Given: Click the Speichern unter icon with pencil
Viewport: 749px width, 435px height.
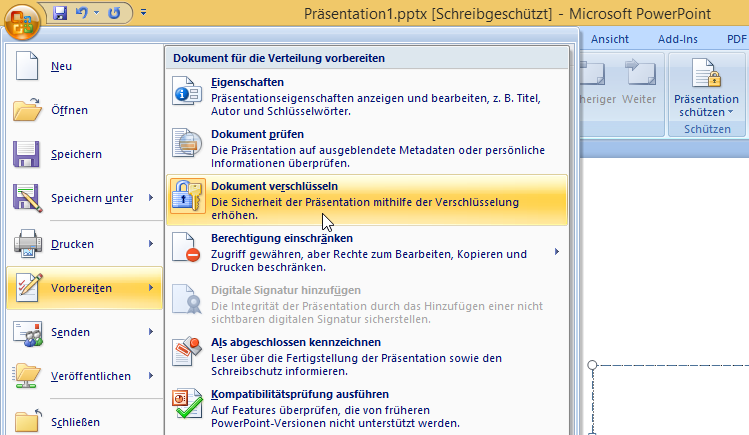Looking at the screenshot, I should click(x=27, y=198).
